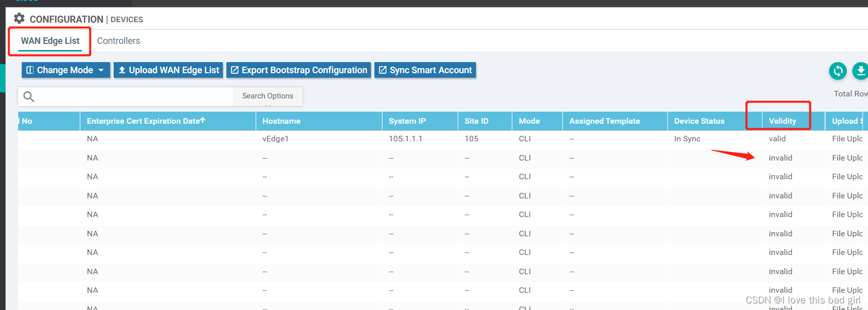This screenshot has height=310, width=868.
Task: Click Upload WAN Edge List button
Action: [169, 70]
